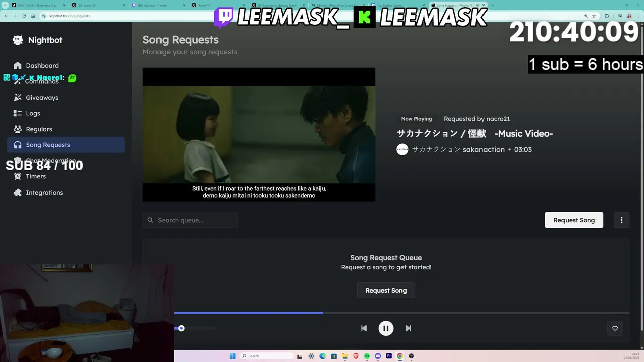The width and height of the screenshot is (644, 362).
Task: Open the Regulars page
Action: tap(66, 129)
